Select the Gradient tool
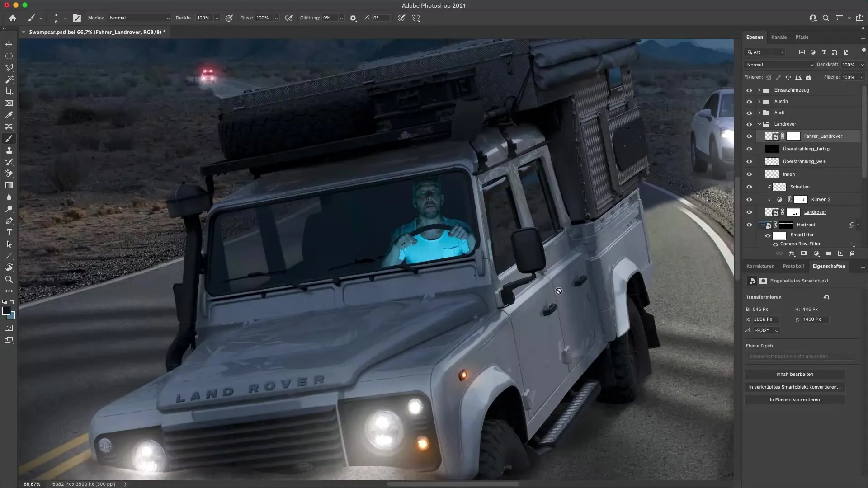 [9, 185]
